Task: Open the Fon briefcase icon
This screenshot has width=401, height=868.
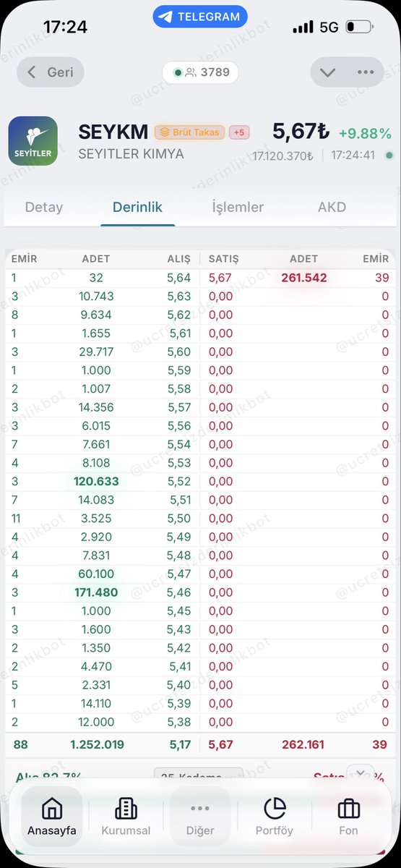Action: [x=348, y=815]
